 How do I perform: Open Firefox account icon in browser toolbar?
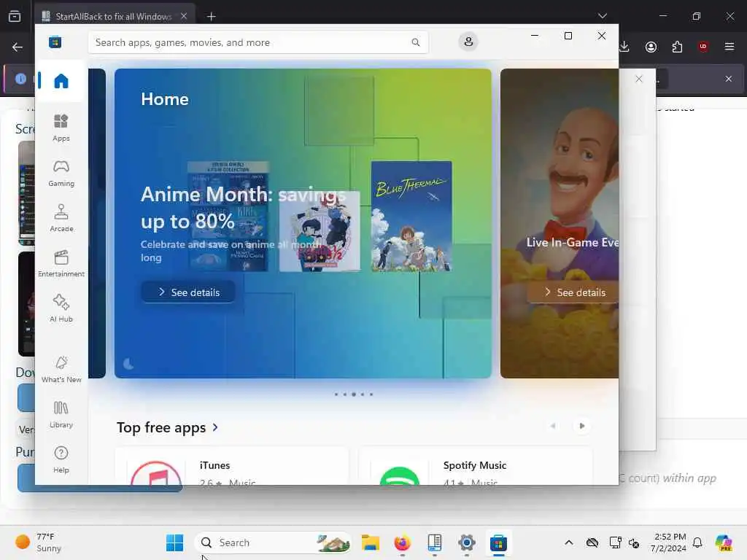click(651, 47)
